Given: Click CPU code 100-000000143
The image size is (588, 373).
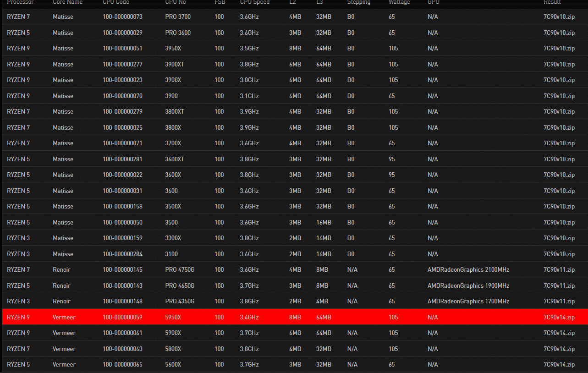Looking at the screenshot, I should 122,285.
